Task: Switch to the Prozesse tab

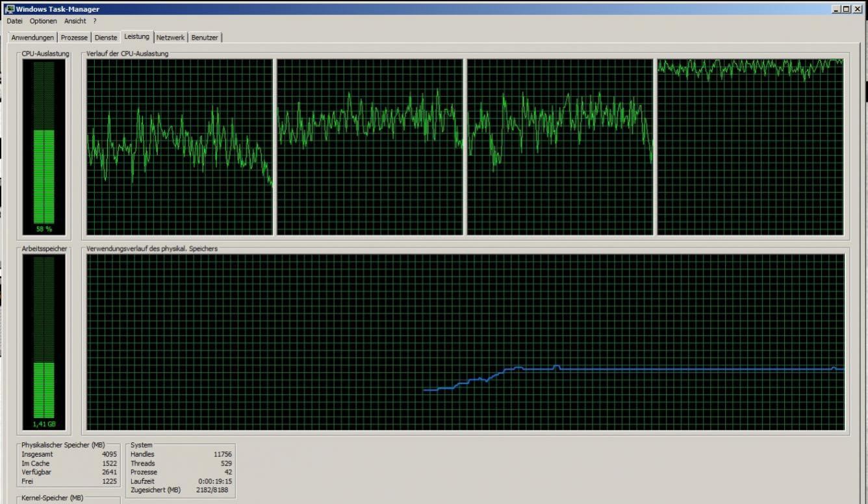Action: [x=74, y=38]
